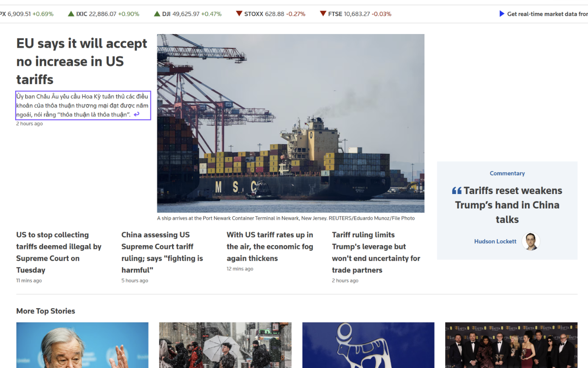The width and height of the screenshot is (588, 368).
Task: Open 'With US tariff rates up in the air' story
Action: click(270, 247)
